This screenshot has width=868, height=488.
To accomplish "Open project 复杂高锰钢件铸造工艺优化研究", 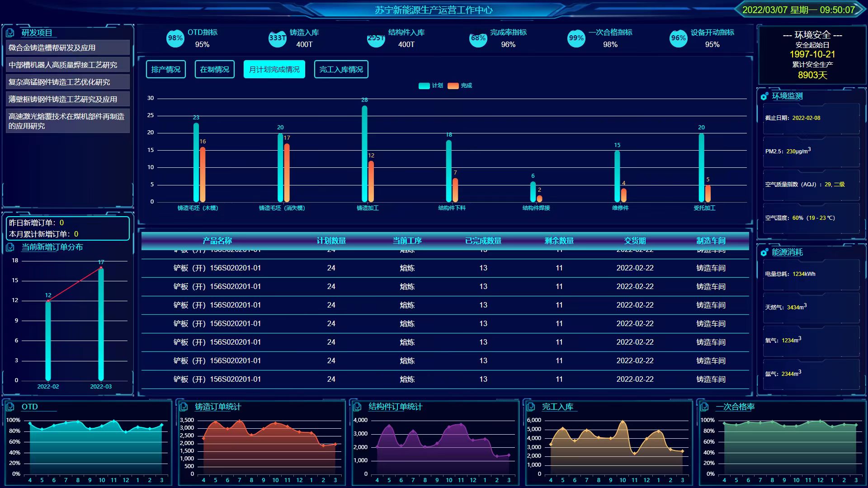I will point(68,82).
